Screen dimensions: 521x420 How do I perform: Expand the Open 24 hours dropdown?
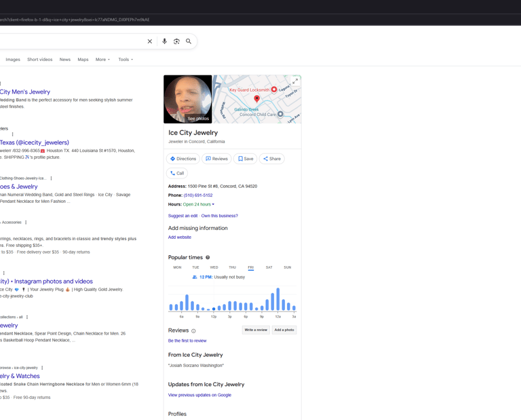[199, 204]
